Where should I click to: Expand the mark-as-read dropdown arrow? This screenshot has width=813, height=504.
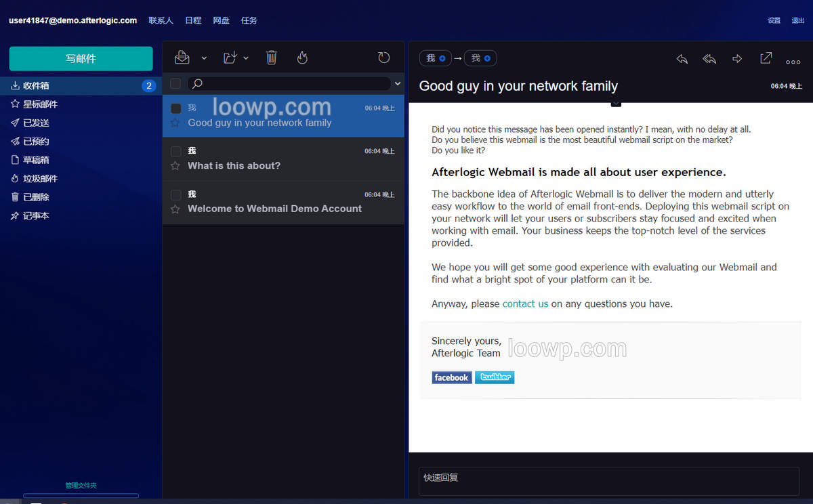click(x=204, y=58)
